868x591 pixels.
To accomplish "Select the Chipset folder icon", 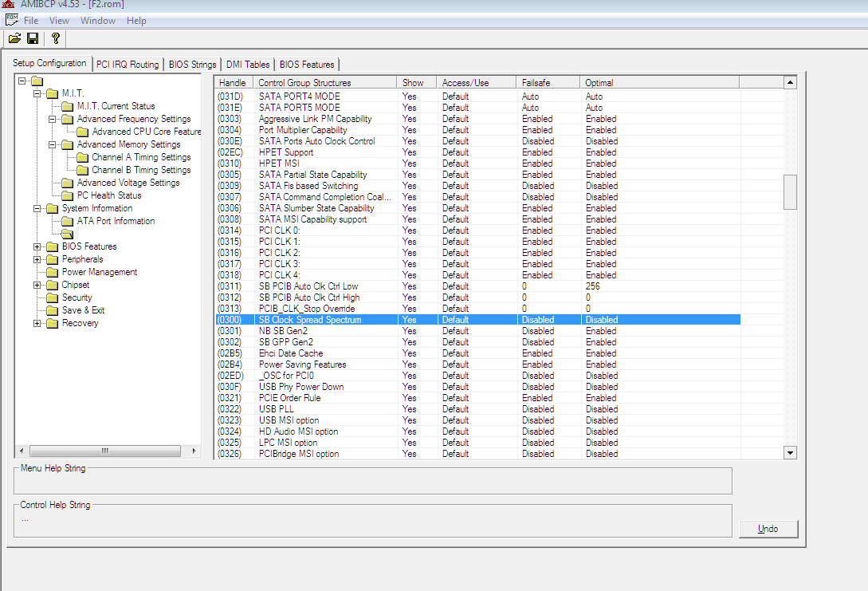I will click(x=53, y=285).
